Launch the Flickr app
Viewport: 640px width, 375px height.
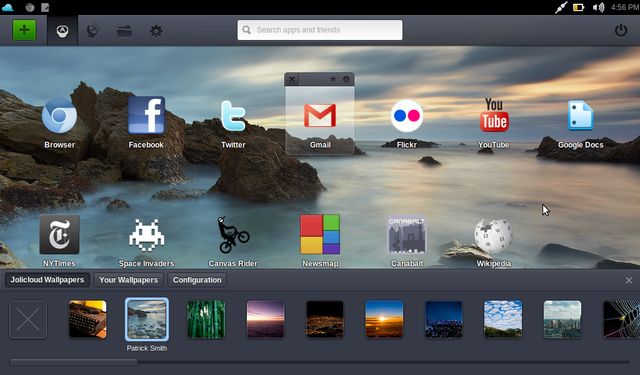[407, 116]
